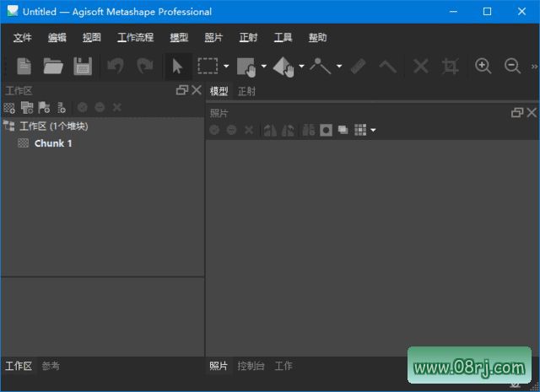The width and height of the screenshot is (540, 392).
Task: Select the Move region tool icon
Action: coord(246,66)
